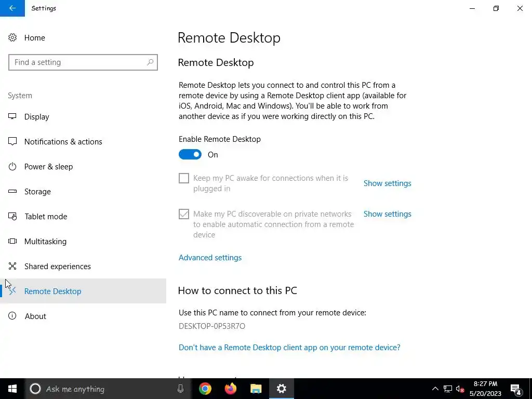Go to Storage settings
The width and height of the screenshot is (532, 399).
click(x=83, y=191)
